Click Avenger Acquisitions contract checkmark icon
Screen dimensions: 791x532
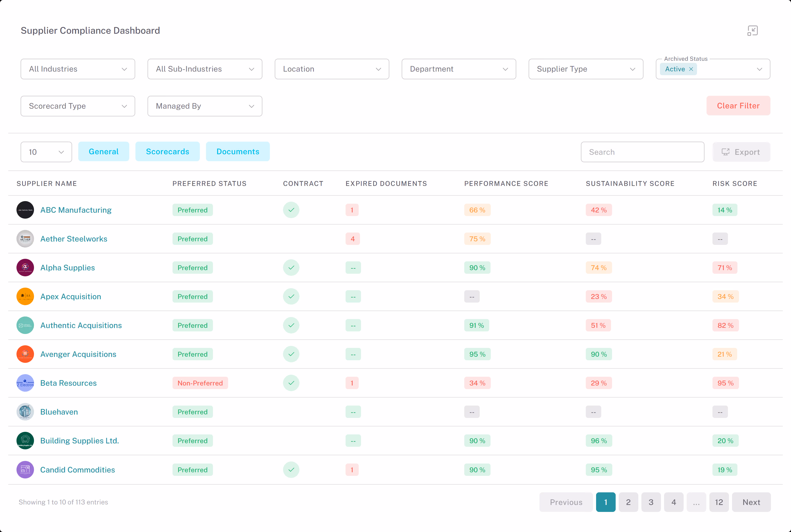coord(291,354)
